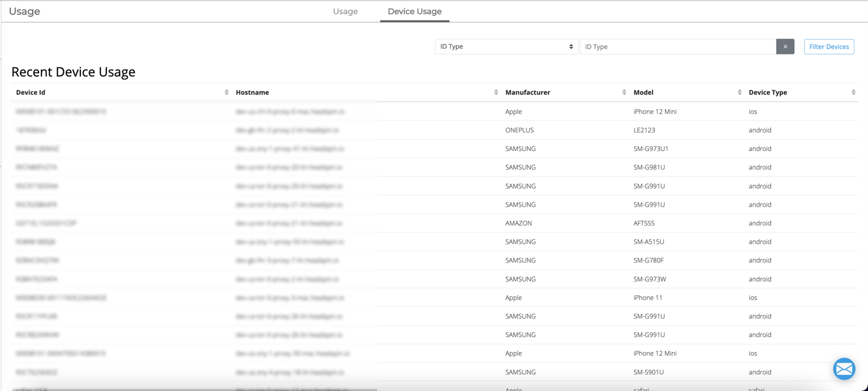Select the SM-S901U model cell
Screen dimensions: 868x391
coord(648,372)
